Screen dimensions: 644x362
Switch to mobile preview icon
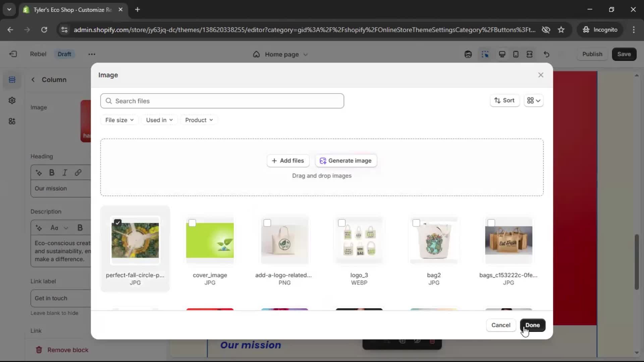(516, 54)
